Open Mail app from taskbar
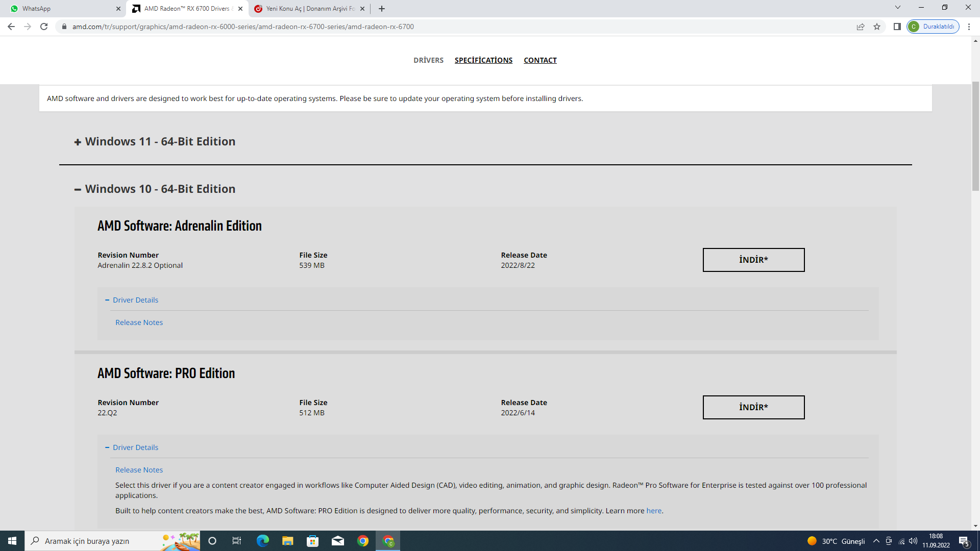Viewport: 980px width, 551px height. tap(338, 541)
